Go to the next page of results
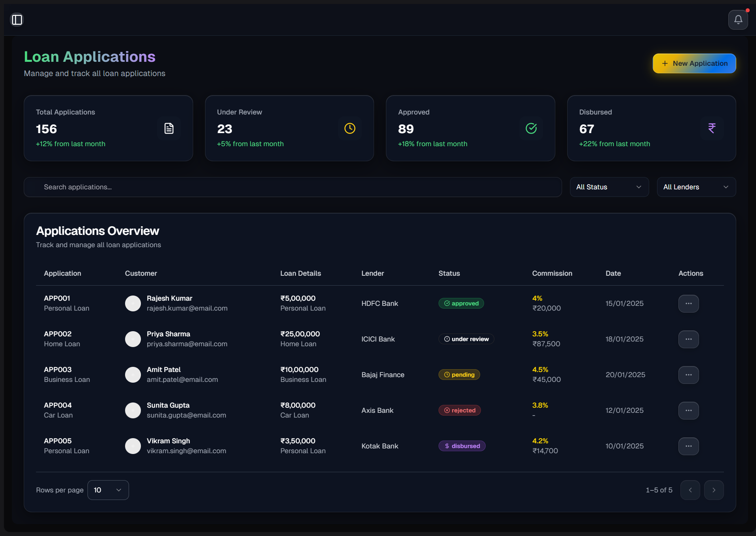This screenshot has width=756, height=536. click(714, 490)
